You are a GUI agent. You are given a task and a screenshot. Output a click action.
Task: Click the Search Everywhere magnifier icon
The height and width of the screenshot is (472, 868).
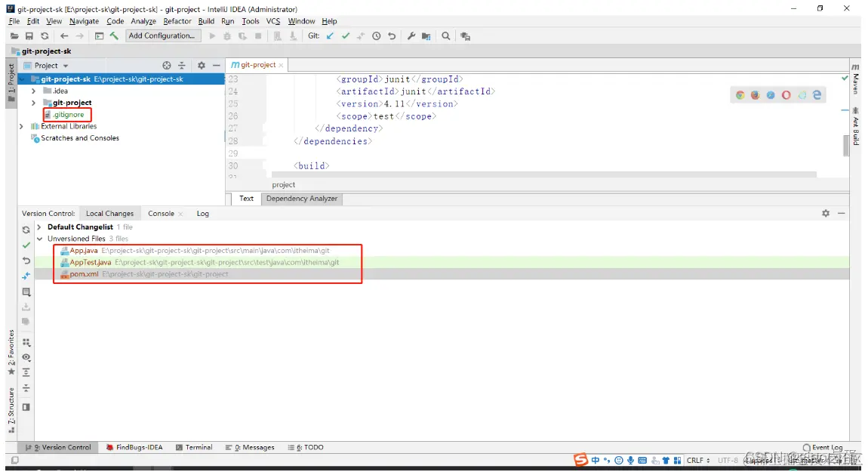[x=445, y=36]
